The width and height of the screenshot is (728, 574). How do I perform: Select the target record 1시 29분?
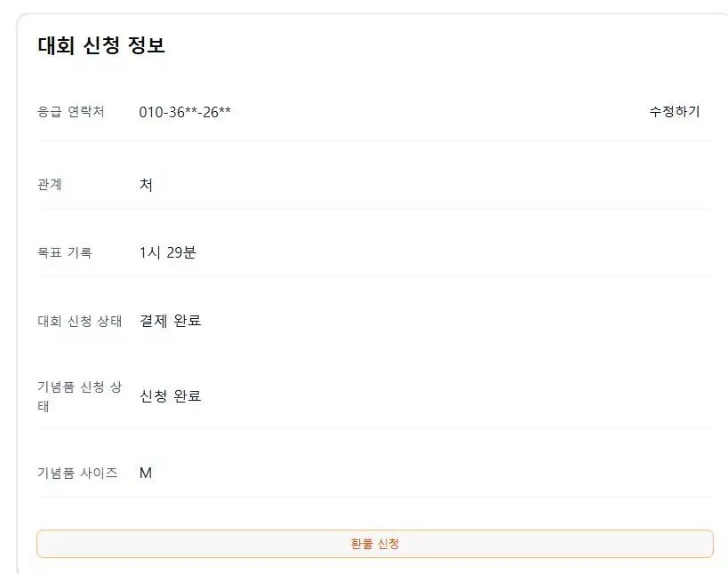[x=167, y=252]
